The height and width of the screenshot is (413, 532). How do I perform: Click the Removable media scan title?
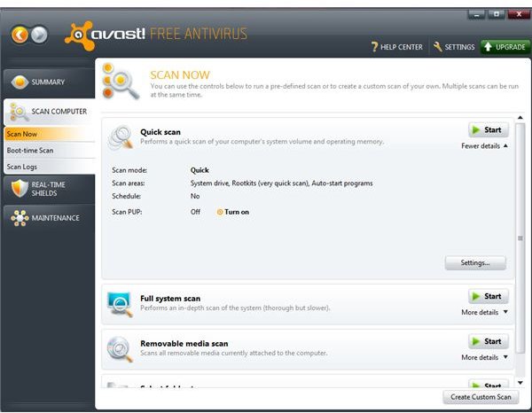coord(184,344)
